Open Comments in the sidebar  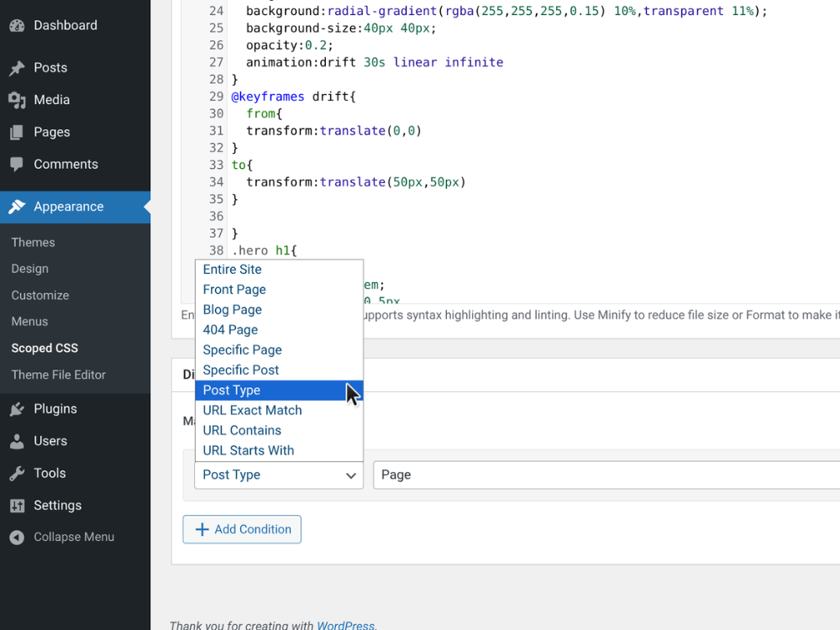(x=66, y=164)
